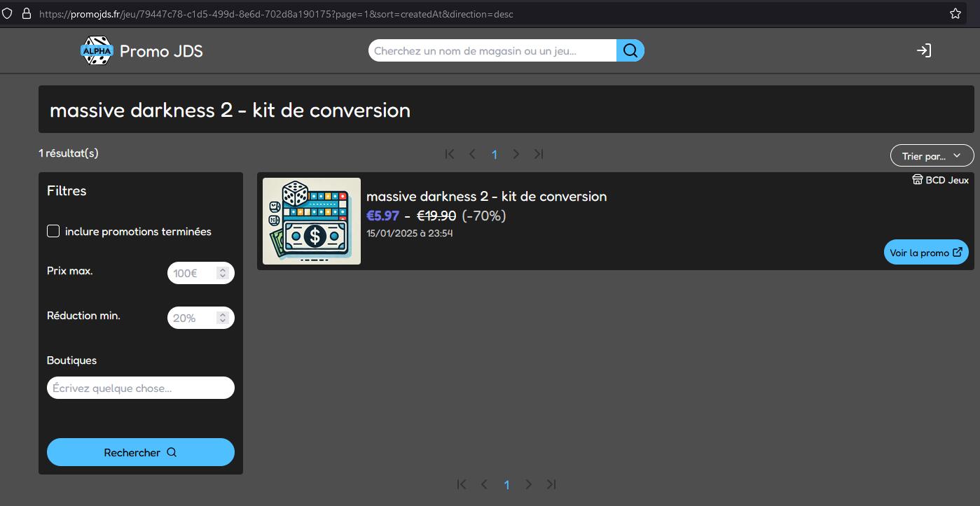Screen dimensions: 980x506
Task: Click the blue search magnifier button
Action: click(630, 50)
